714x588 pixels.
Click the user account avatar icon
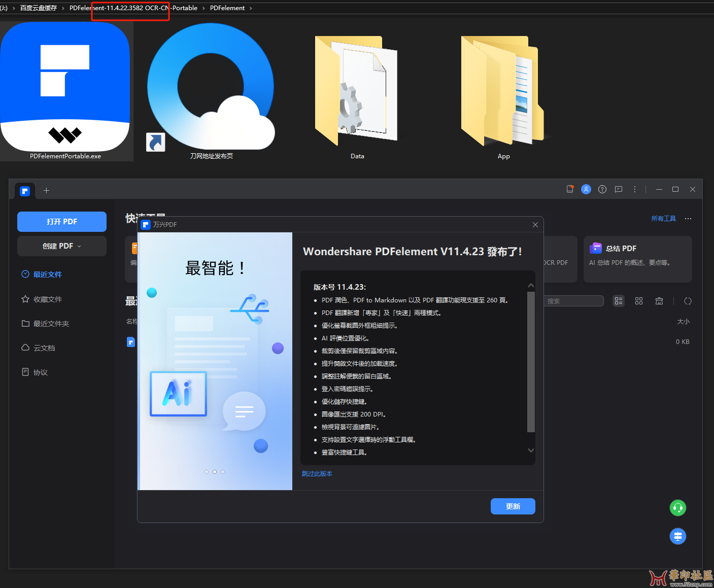click(x=586, y=189)
